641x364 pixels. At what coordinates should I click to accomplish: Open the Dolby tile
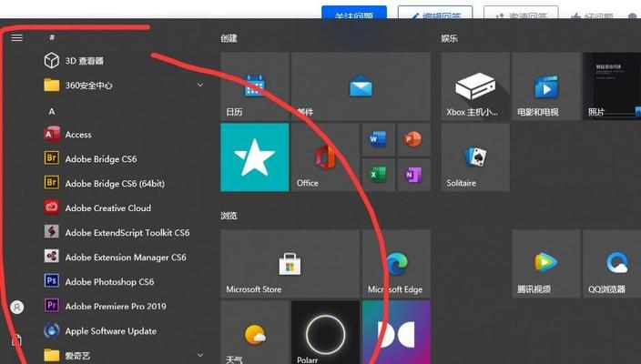click(x=396, y=332)
